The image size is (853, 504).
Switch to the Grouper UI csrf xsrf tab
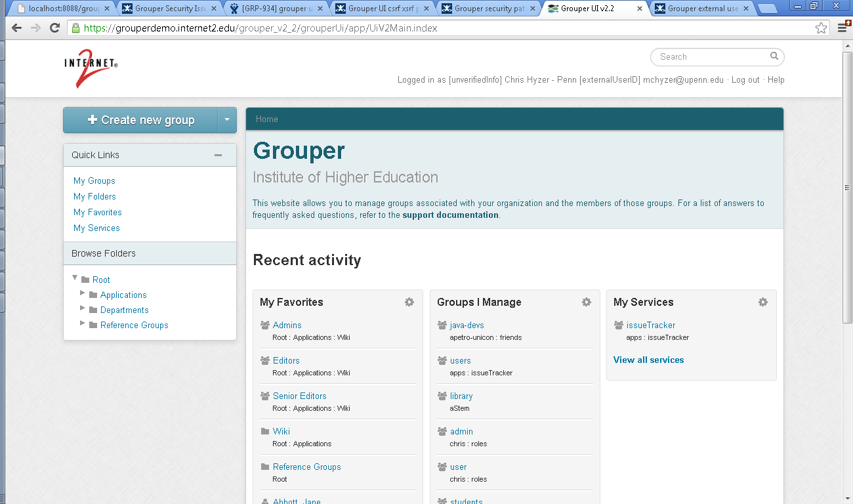pos(382,9)
